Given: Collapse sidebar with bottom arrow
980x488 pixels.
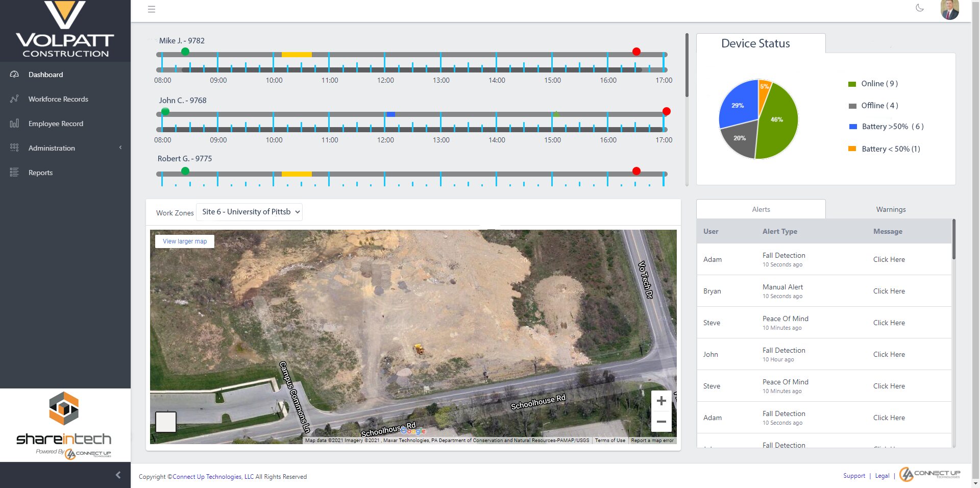Looking at the screenshot, I should 118,475.
